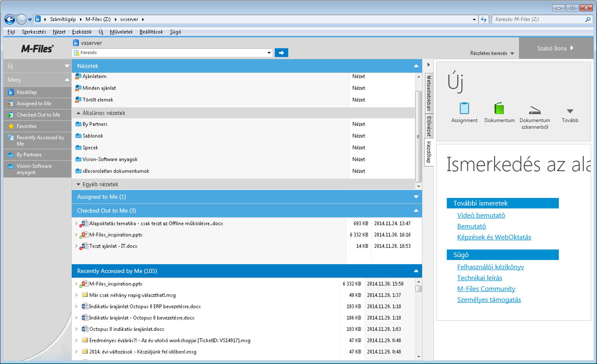Open the Tovább dropdown arrow
Image resolution: width=597 pixels, height=364 pixels.
[570, 112]
